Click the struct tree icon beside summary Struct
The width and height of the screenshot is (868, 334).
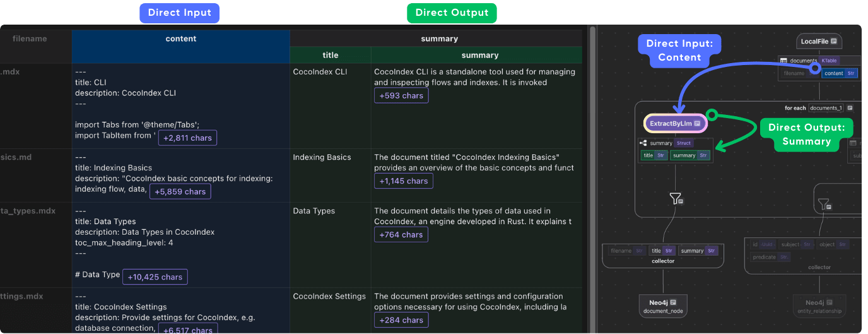tap(643, 143)
